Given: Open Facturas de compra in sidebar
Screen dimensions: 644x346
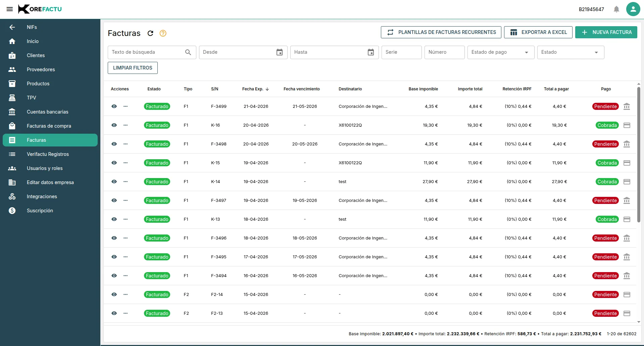Looking at the screenshot, I should pyautogui.click(x=50, y=126).
